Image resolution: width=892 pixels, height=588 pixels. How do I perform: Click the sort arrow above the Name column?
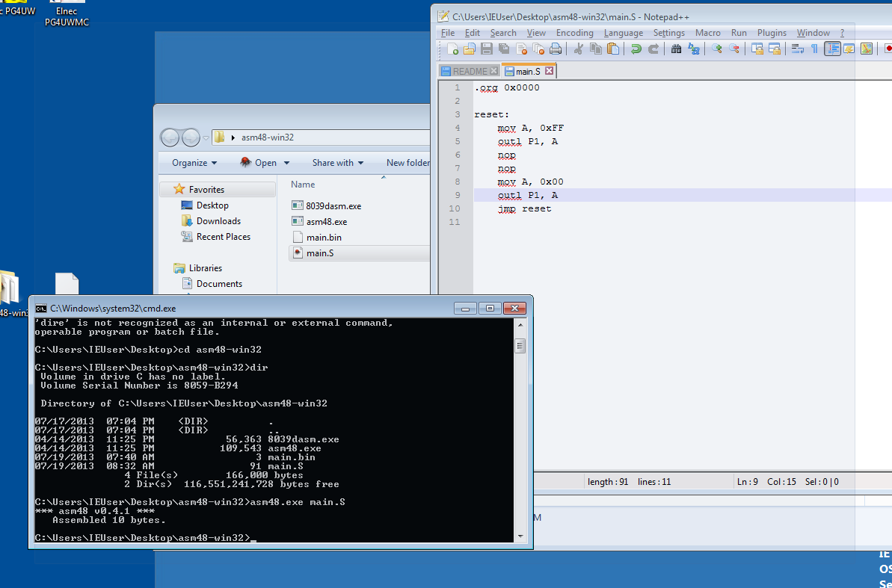click(x=384, y=177)
